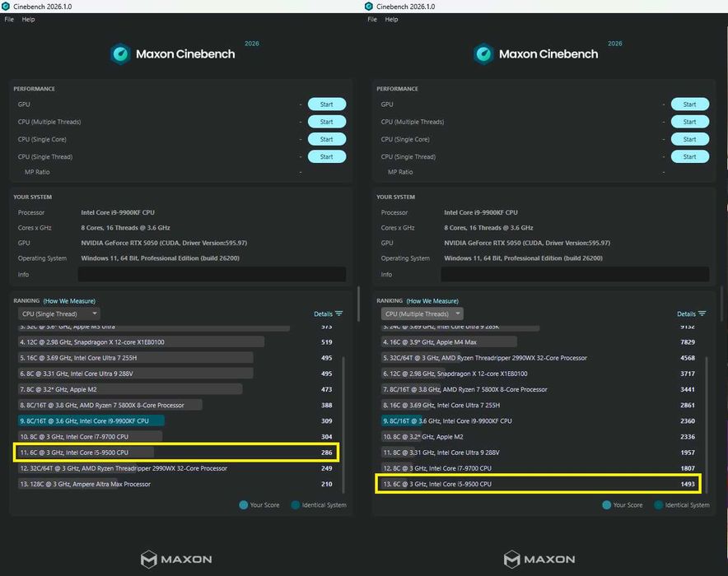The height and width of the screenshot is (576, 728).
Task: Start CPU (Multiple Threads) test in left window
Action: coord(327,122)
